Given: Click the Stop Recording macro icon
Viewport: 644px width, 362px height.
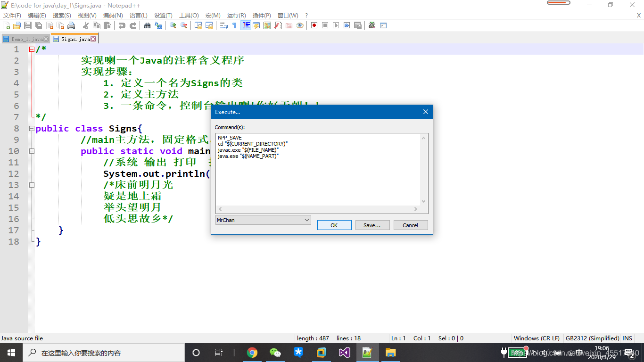Looking at the screenshot, I should pos(325,25).
